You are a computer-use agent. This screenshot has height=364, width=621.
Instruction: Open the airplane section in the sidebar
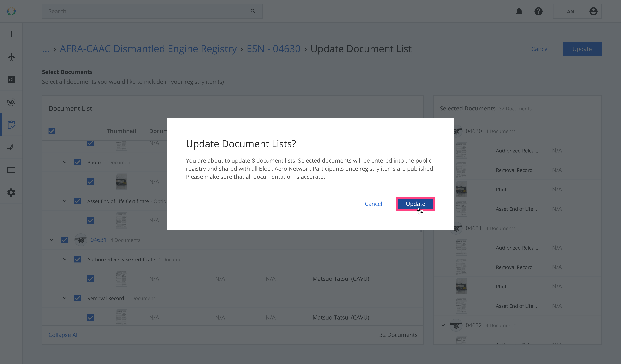click(11, 57)
